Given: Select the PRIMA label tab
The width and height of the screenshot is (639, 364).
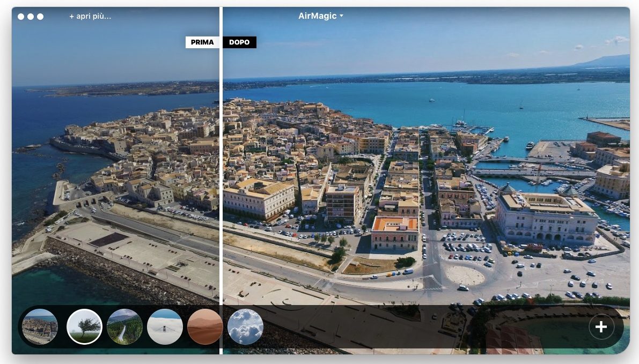Looking at the screenshot, I should [202, 42].
